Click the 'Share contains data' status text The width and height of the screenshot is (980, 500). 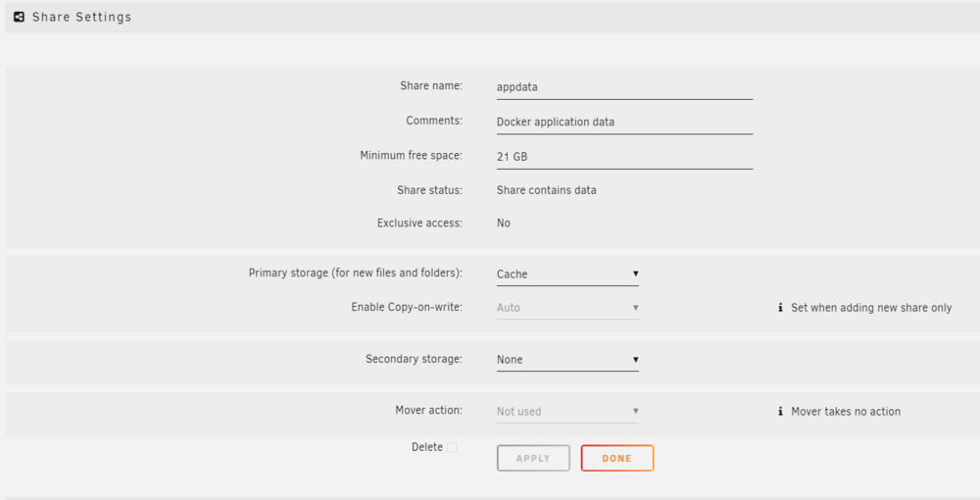(x=546, y=190)
